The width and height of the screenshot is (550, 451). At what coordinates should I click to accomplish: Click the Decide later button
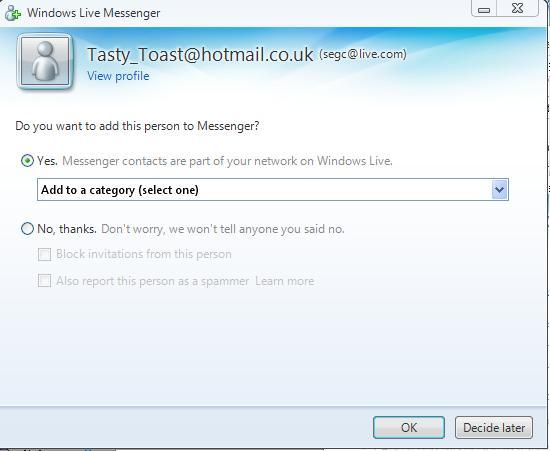[x=494, y=428]
